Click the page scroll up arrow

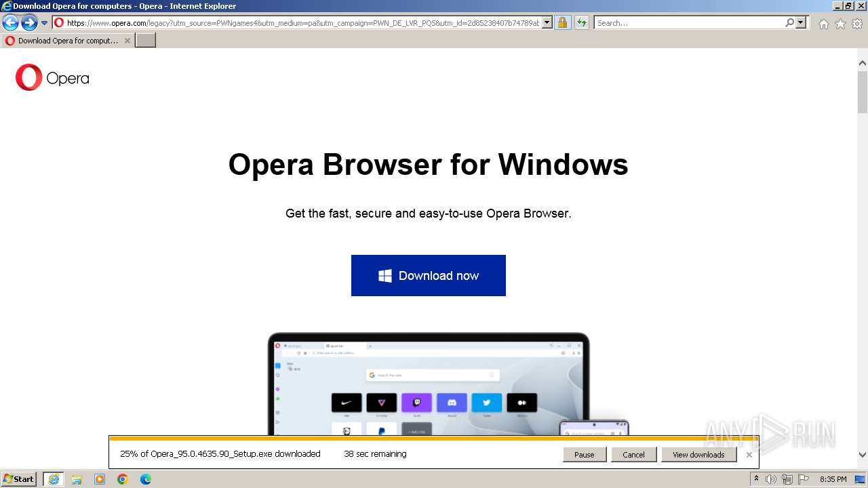pyautogui.click(x=863, y=64)
